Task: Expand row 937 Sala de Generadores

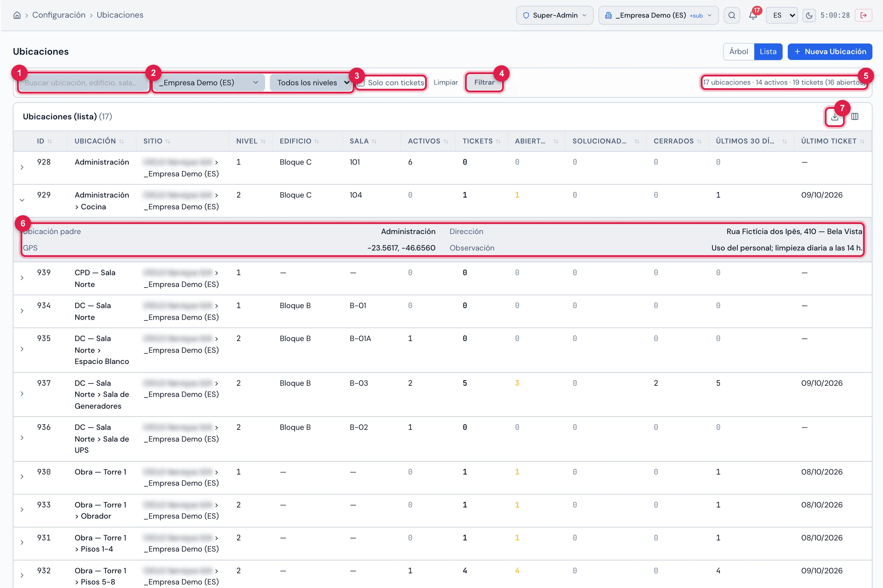Action: pyautogui.click(x=22, y=394)
